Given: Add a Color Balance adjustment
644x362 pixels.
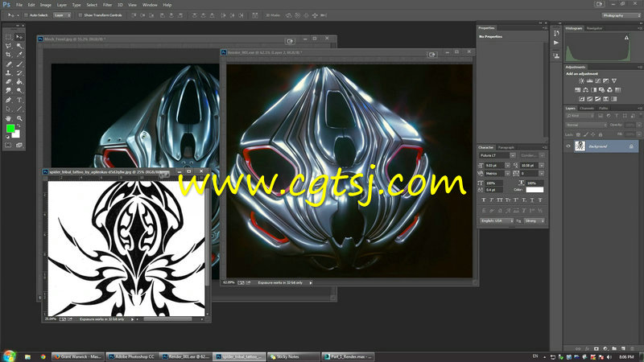Looking at the screenshot, I should click(586, 90).
